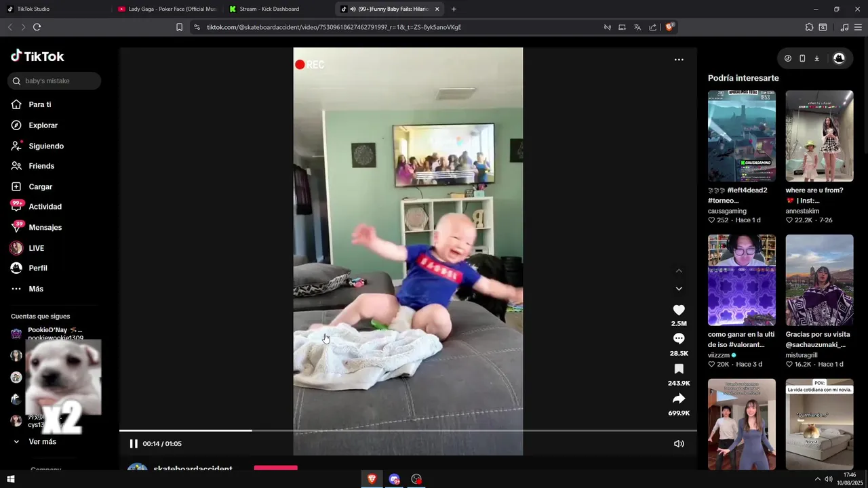Pause the video playback
This screenshot has height=488, width=868.
134,444
